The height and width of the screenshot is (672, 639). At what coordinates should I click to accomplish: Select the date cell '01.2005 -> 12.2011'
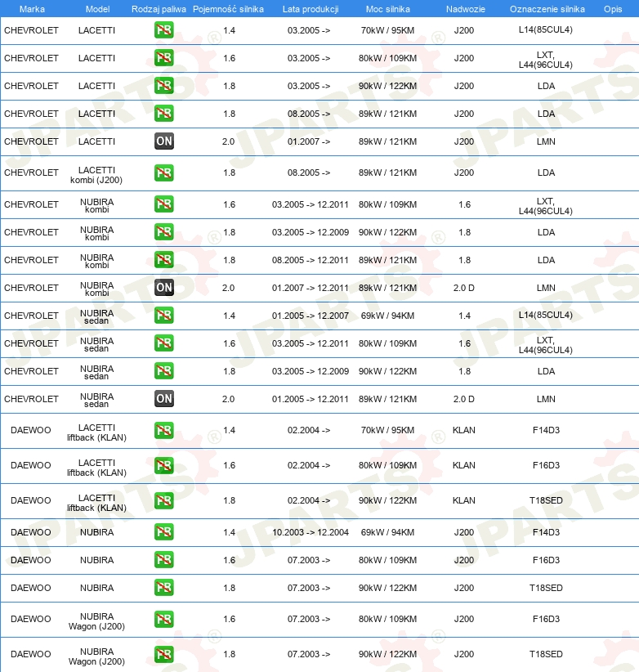pyautogui.click(x=311, y=399)
